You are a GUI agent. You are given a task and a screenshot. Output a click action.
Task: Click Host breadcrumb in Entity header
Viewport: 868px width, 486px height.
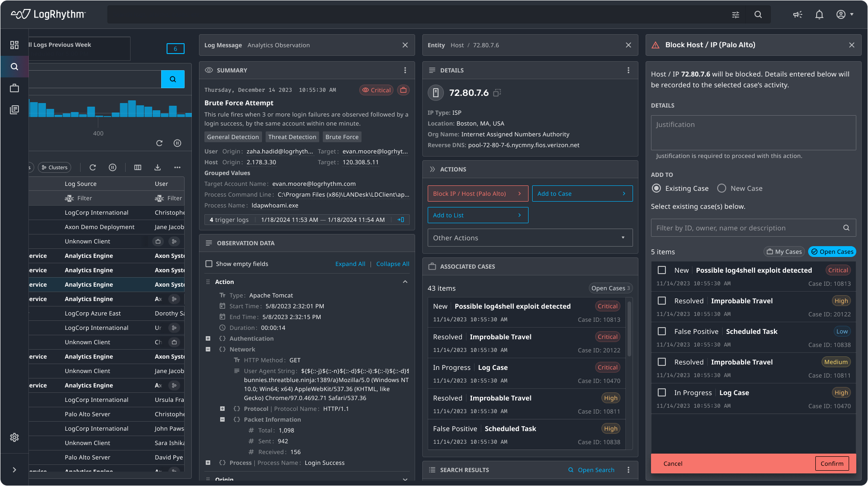coord(457,45)
